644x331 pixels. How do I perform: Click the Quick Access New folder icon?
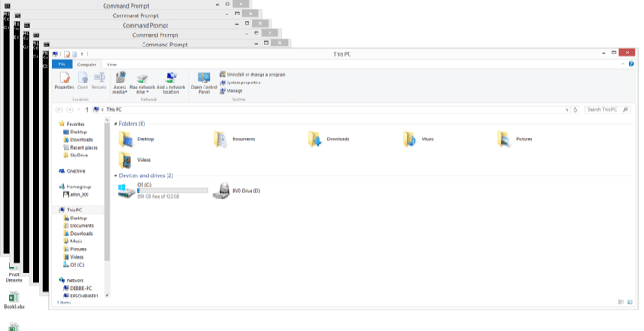pos(75,54)
